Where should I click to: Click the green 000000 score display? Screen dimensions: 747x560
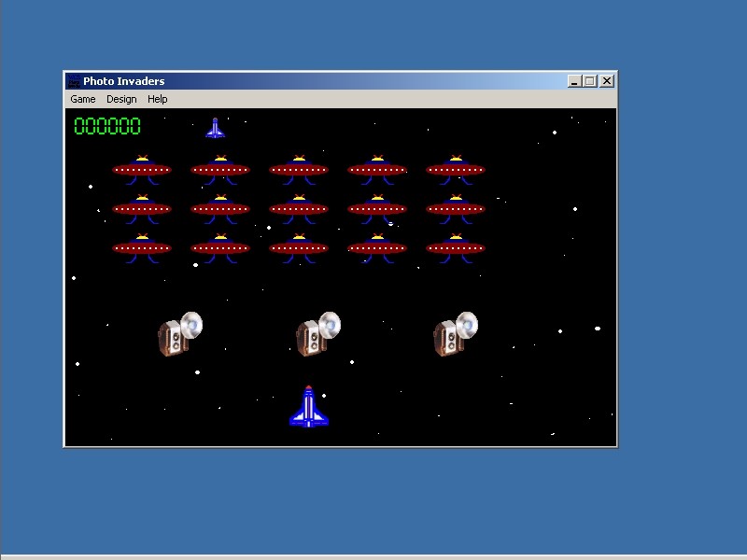[x=107, y=126]
